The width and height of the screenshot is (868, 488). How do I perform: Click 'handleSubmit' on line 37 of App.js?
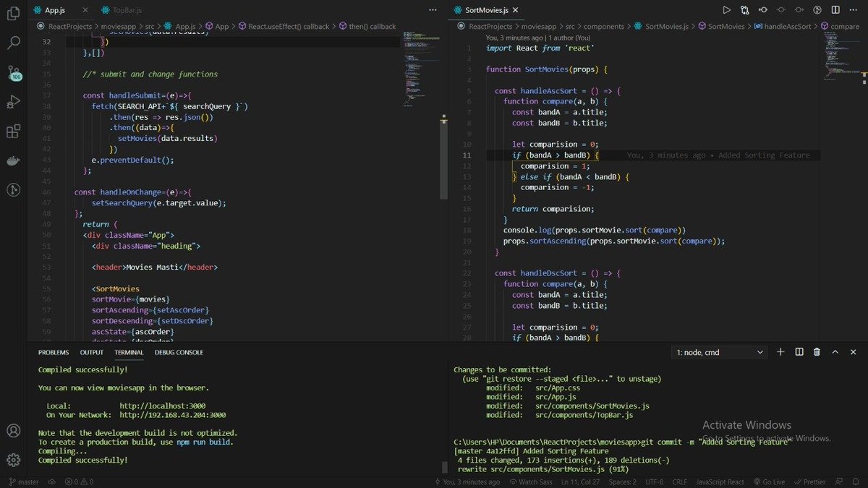click(x=134, y=95)
